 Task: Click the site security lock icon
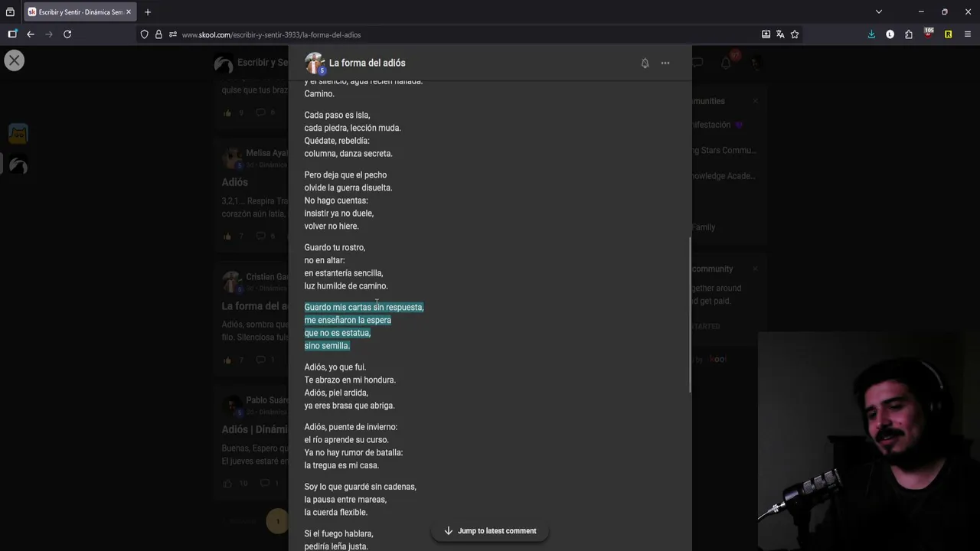[158, 34]
